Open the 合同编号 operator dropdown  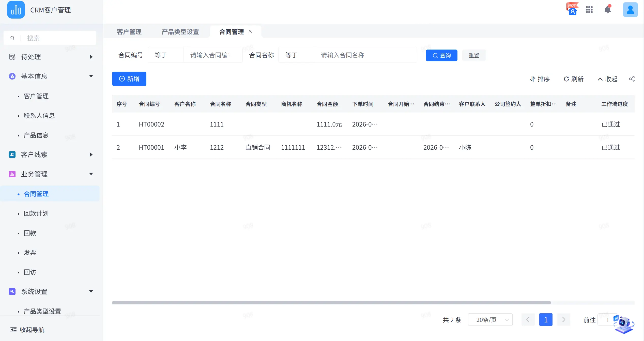[x=165, y=55]
